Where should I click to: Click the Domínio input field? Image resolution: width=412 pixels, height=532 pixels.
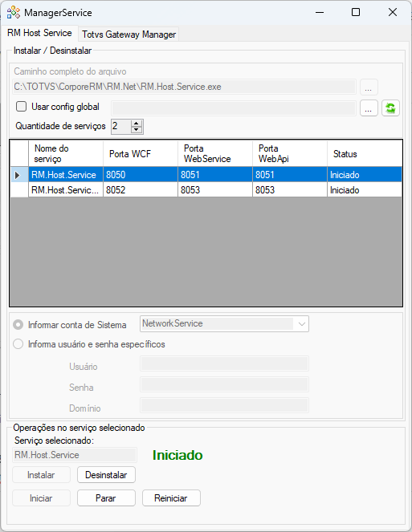(224, 405)
